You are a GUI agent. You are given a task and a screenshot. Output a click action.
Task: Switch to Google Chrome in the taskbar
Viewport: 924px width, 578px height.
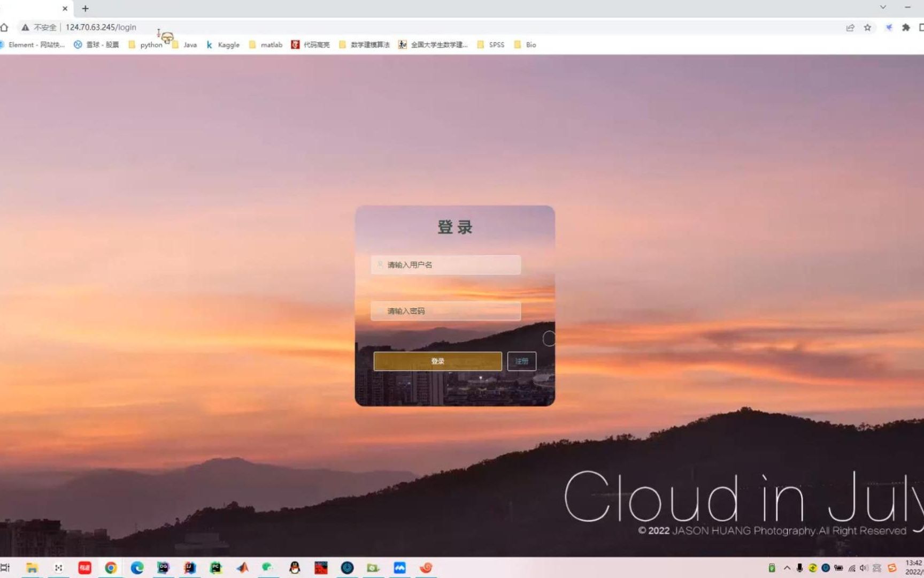(111, 568)
